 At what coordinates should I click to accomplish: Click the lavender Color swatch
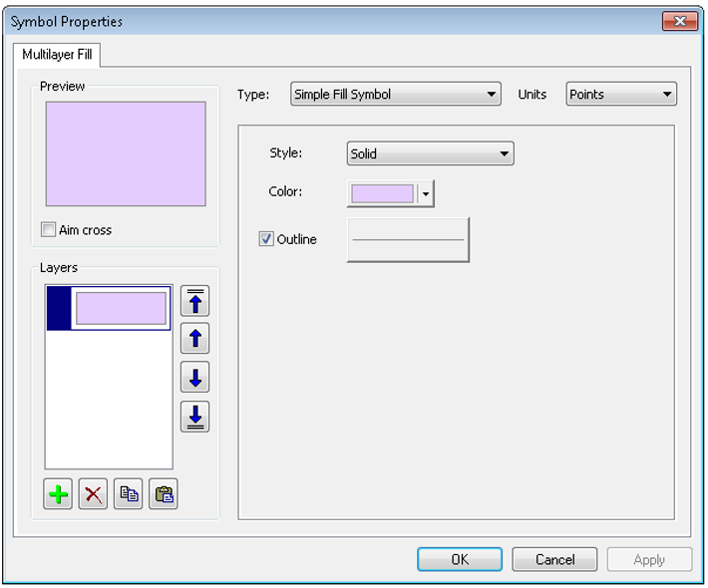point(382,193)
